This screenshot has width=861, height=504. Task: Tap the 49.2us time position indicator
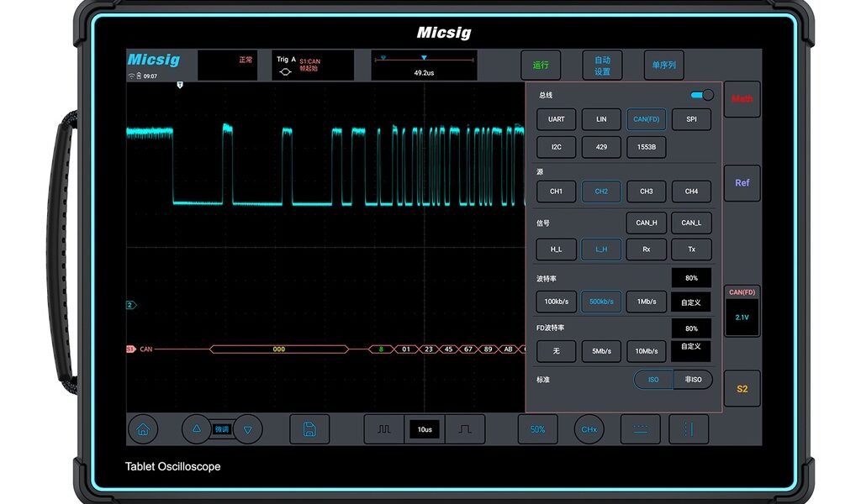pos(424,66)
